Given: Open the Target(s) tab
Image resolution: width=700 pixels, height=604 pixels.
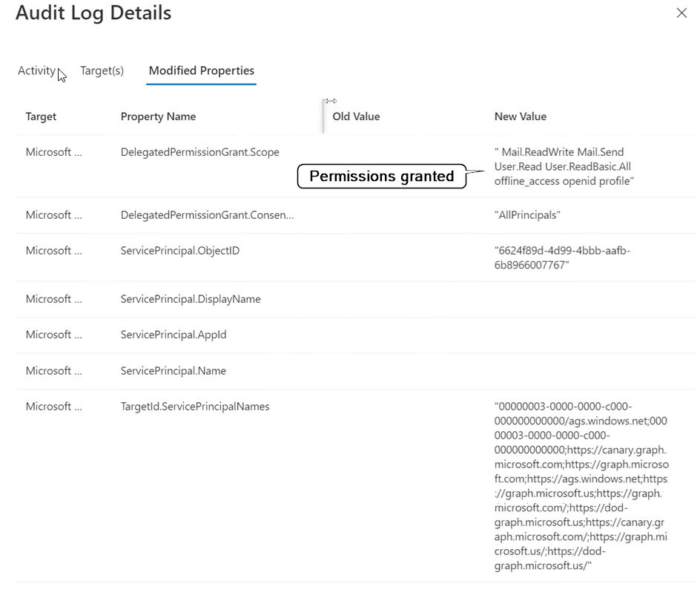Looking at the screenshot, I should click(102, 70).
